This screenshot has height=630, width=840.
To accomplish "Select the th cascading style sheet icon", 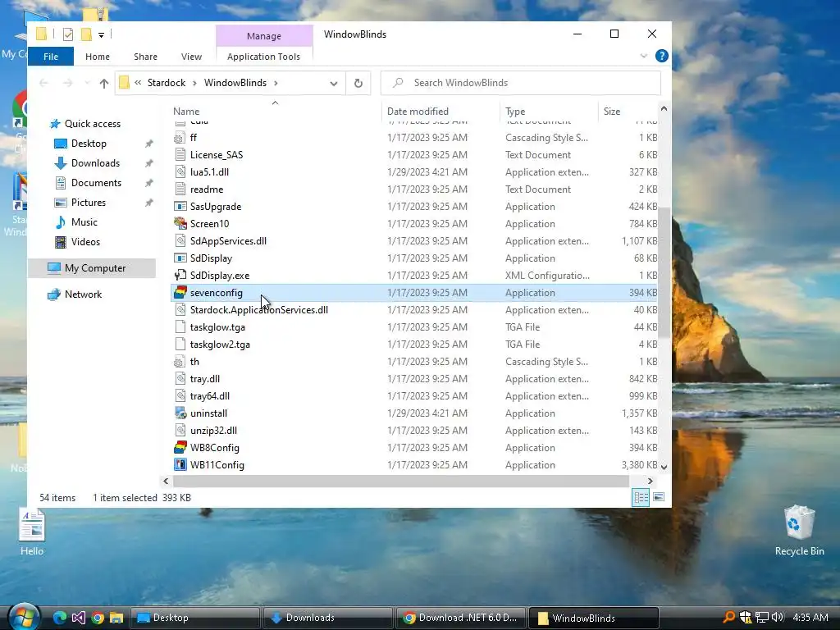I will point(180,362).
